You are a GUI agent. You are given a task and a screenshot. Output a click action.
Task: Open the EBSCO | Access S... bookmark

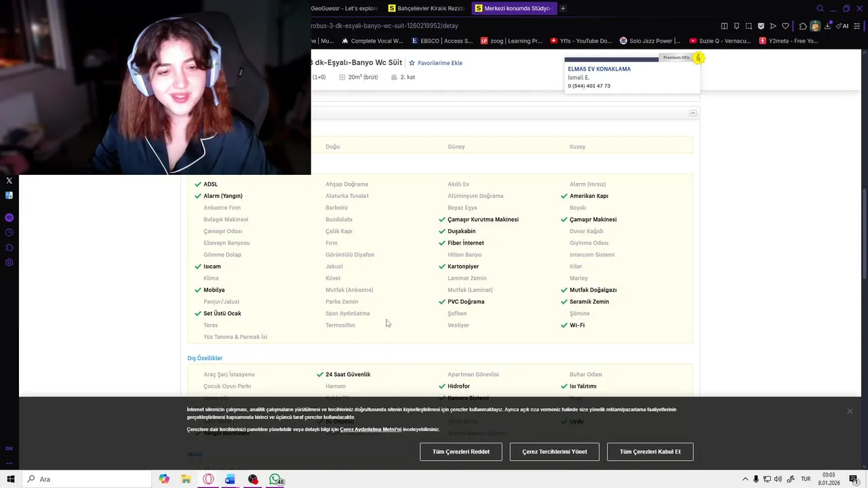pyautogui.click(x=442, y=41)
